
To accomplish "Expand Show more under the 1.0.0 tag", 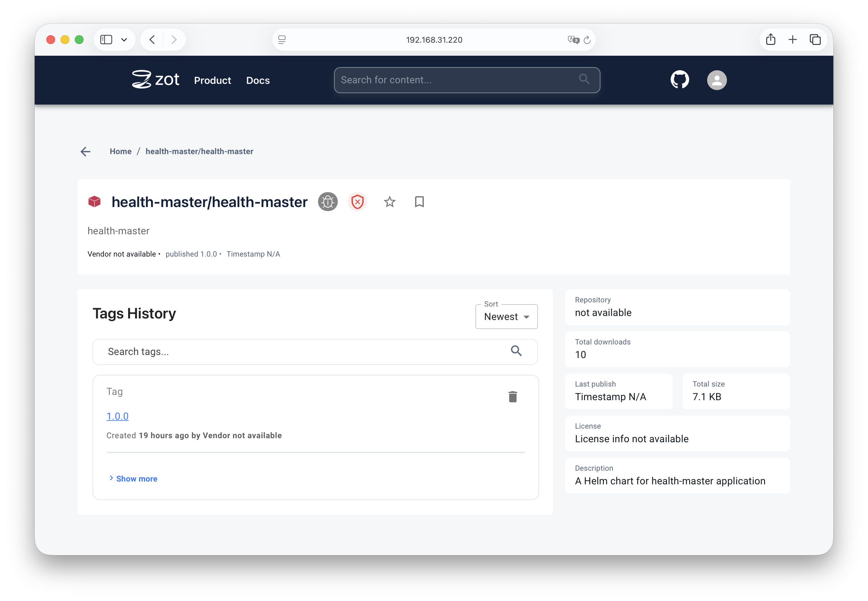I will point(134,478).
